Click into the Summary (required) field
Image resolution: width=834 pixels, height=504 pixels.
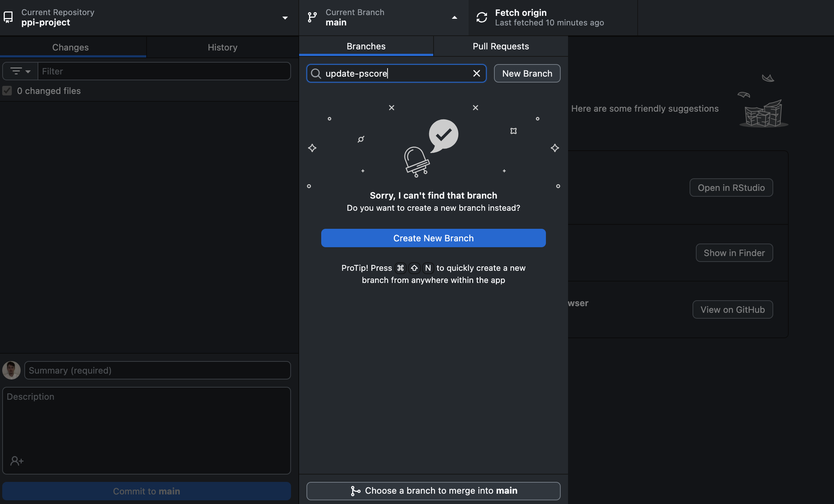pyautogui.click(x=157, y=370)
